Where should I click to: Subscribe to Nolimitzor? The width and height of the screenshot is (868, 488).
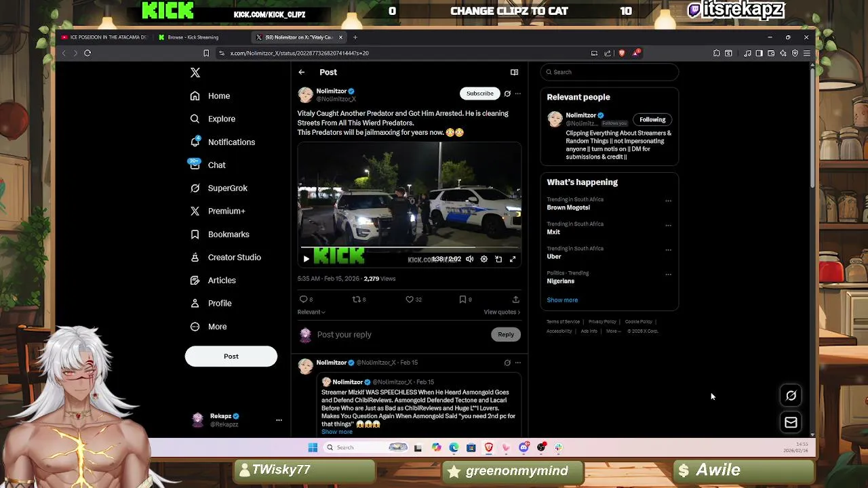tap(479, 94)
